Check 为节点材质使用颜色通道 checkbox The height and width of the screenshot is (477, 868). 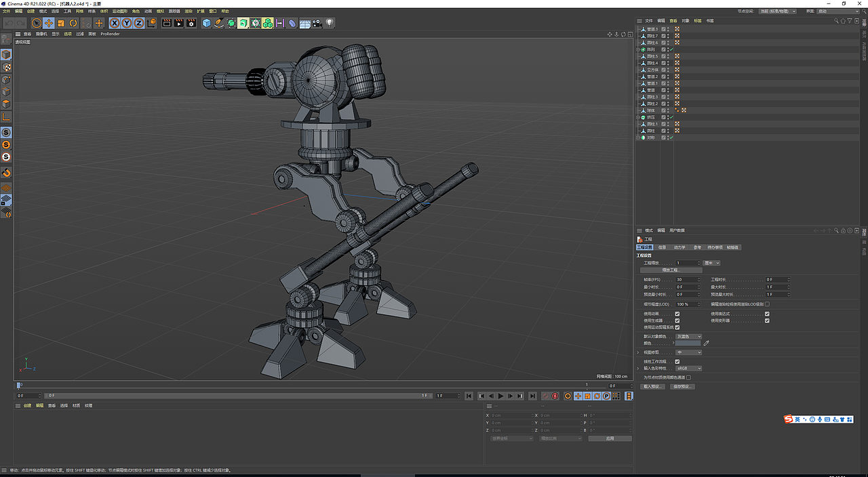click(x=688, y=377)
